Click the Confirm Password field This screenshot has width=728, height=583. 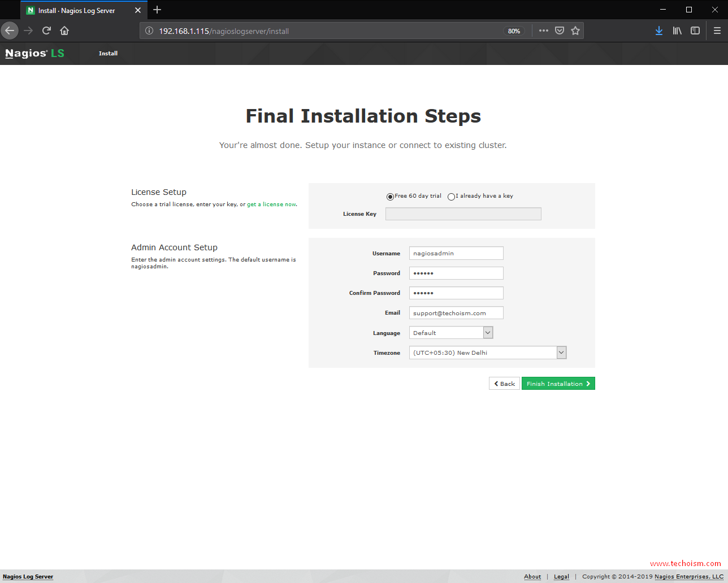point(456,293)
